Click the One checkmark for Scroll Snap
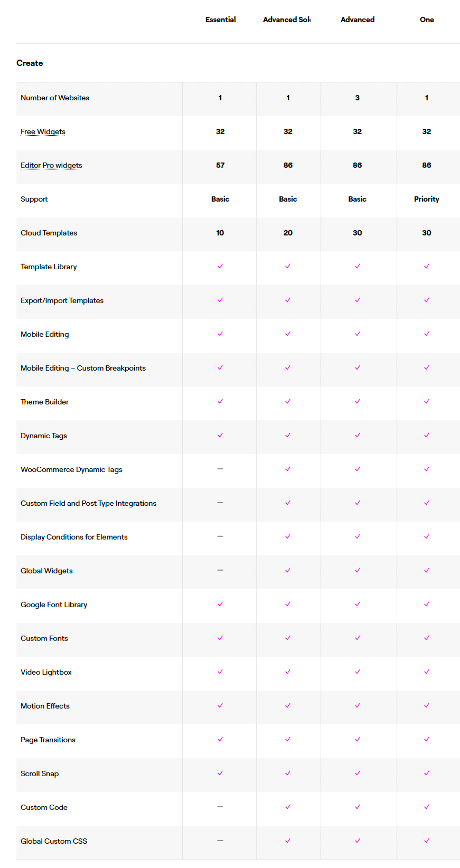 pyautogui.click(x=427, y=773)
